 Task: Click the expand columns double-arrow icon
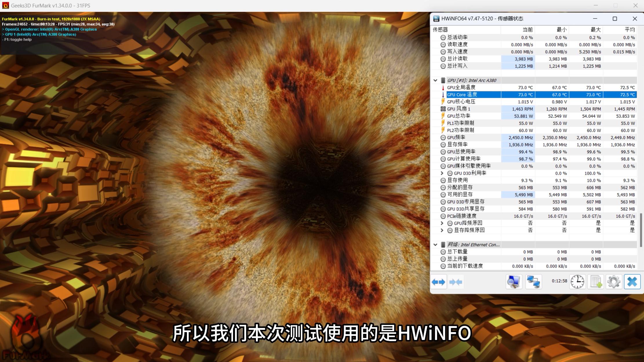(x=438, y=282)
